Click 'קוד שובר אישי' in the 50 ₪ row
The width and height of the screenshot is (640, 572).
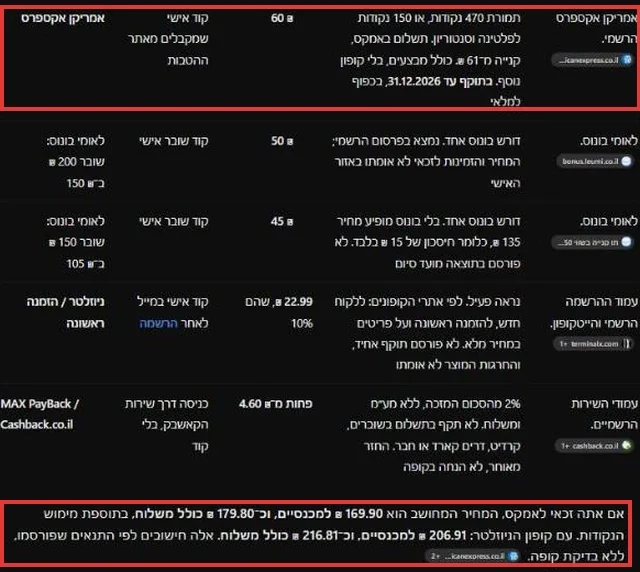174,141
